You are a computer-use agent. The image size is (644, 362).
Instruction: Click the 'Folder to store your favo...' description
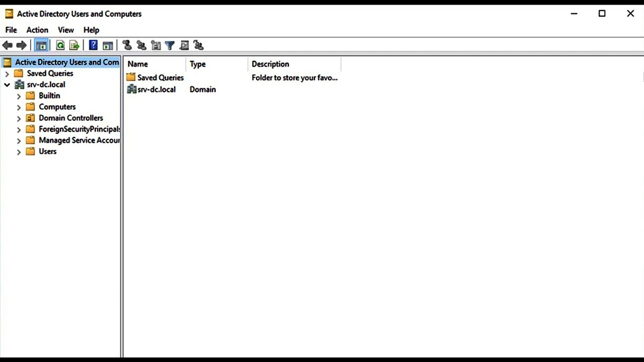pyautogui.click(x=294, y=77)
